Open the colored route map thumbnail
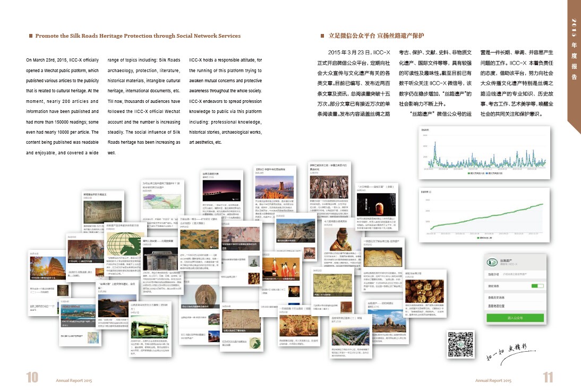The height and width of the screenshot is (392, 581). coord(163,201)
